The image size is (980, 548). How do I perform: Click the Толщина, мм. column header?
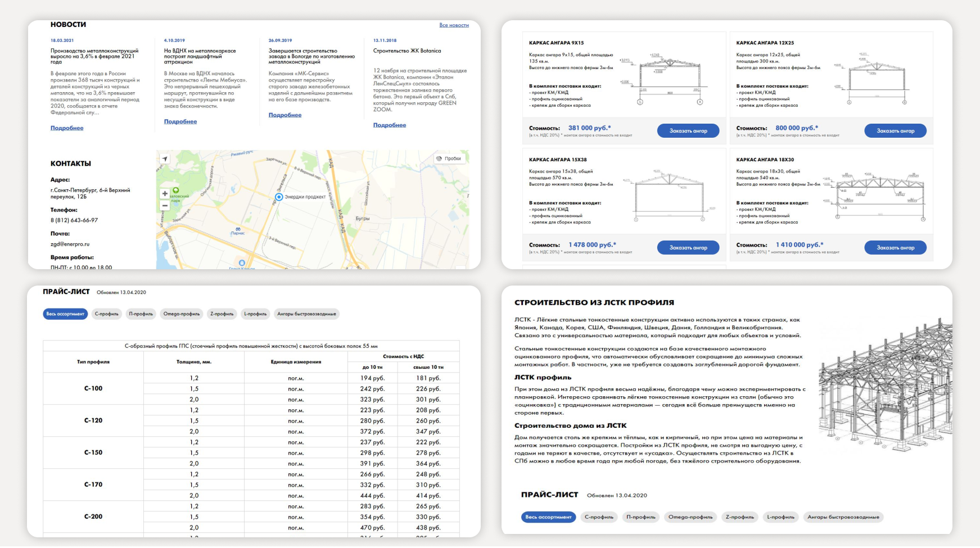click(x=194, y=362)
